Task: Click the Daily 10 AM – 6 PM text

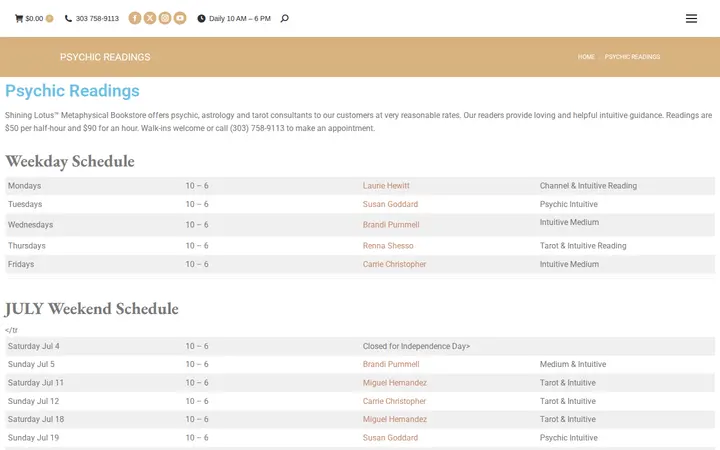Action: point(240,18)
